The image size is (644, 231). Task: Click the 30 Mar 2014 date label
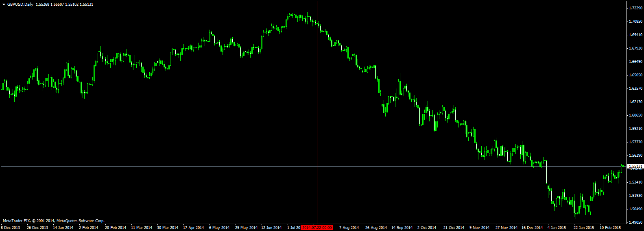pos(168,228)
